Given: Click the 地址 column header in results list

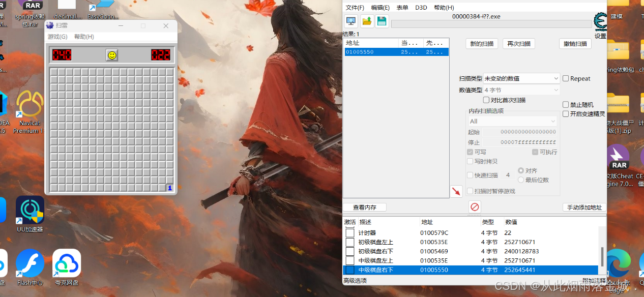Looking at the screenshot, I should tap(371, 43).
